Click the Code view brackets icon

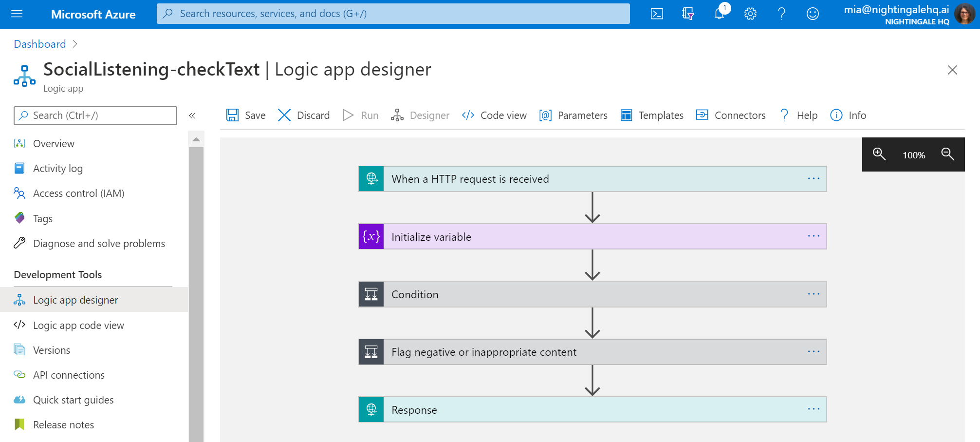(x=468, y=115)
